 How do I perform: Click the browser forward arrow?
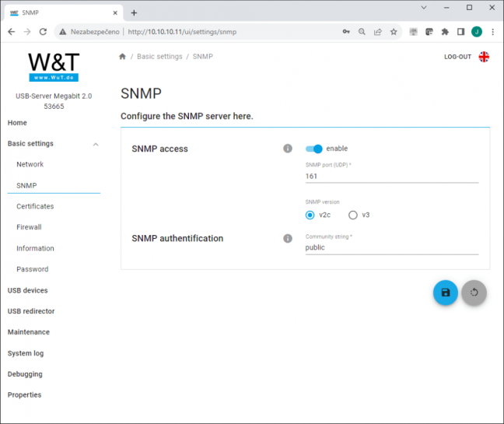coord(27,31)
